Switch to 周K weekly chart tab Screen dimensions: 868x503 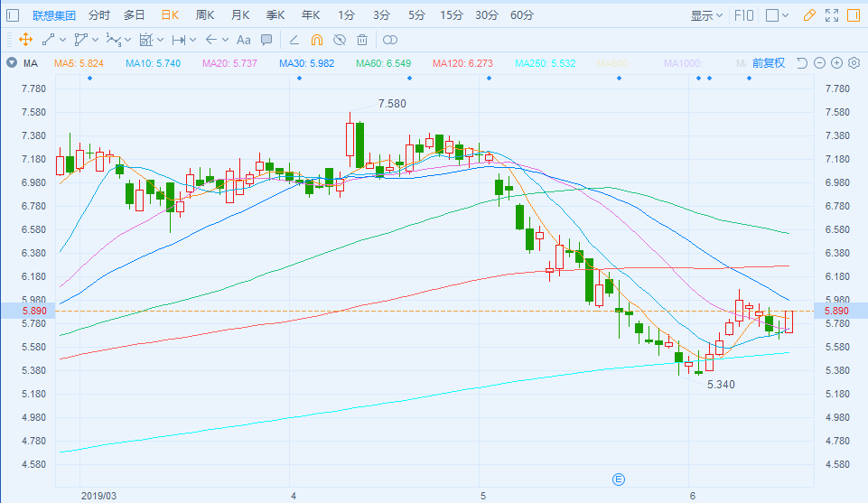point(205,15)
